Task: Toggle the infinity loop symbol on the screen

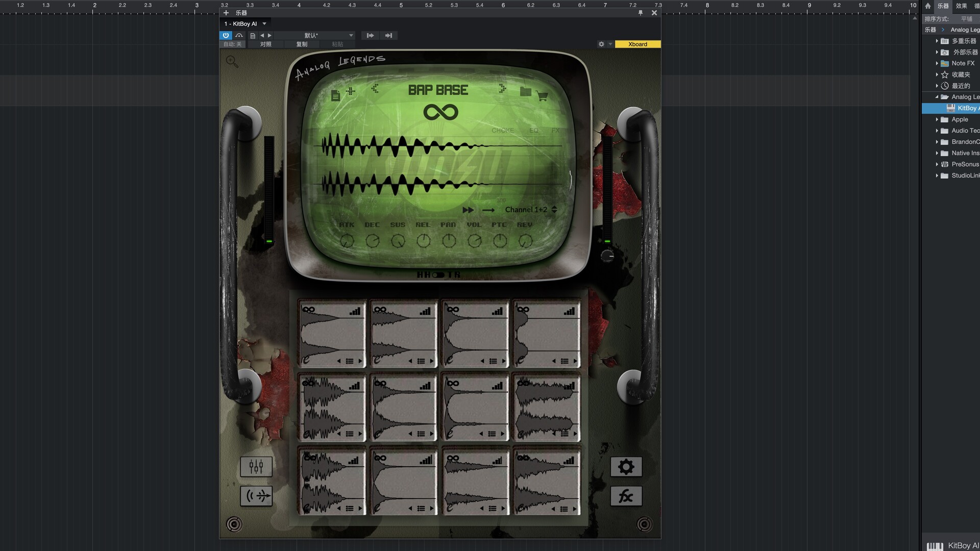Action: point(440,112)
